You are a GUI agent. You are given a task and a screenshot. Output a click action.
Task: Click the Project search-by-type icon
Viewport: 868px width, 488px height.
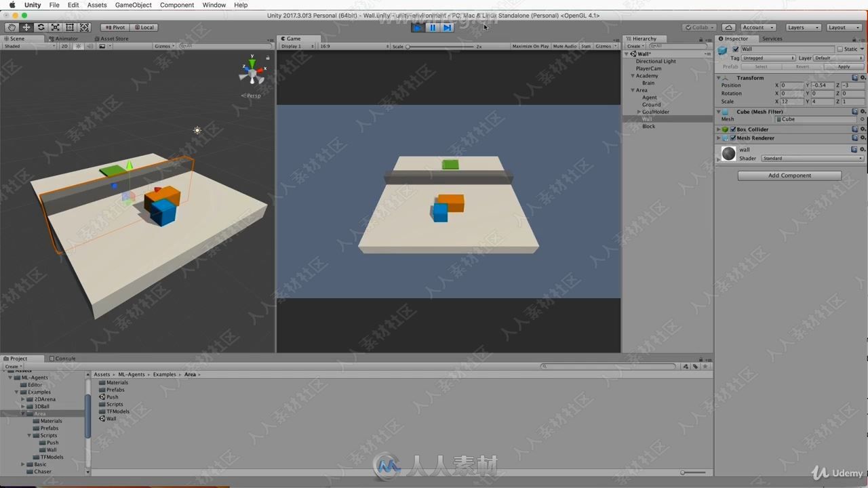click(x=686, y=366)
